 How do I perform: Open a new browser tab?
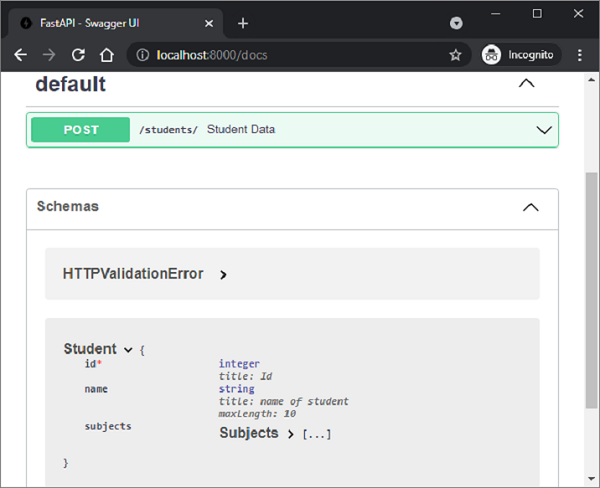[x=243, y=23]
